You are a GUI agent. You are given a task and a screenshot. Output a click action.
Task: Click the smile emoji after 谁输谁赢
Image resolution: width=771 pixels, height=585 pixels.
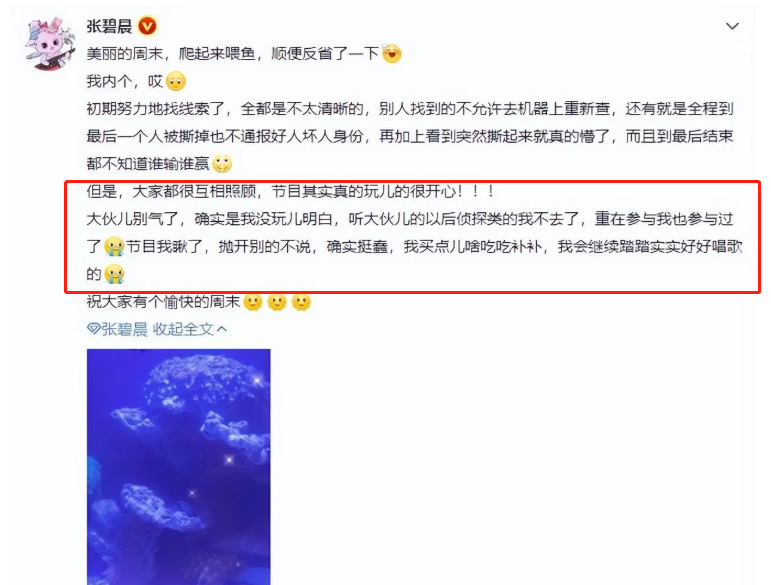[222, 164]
